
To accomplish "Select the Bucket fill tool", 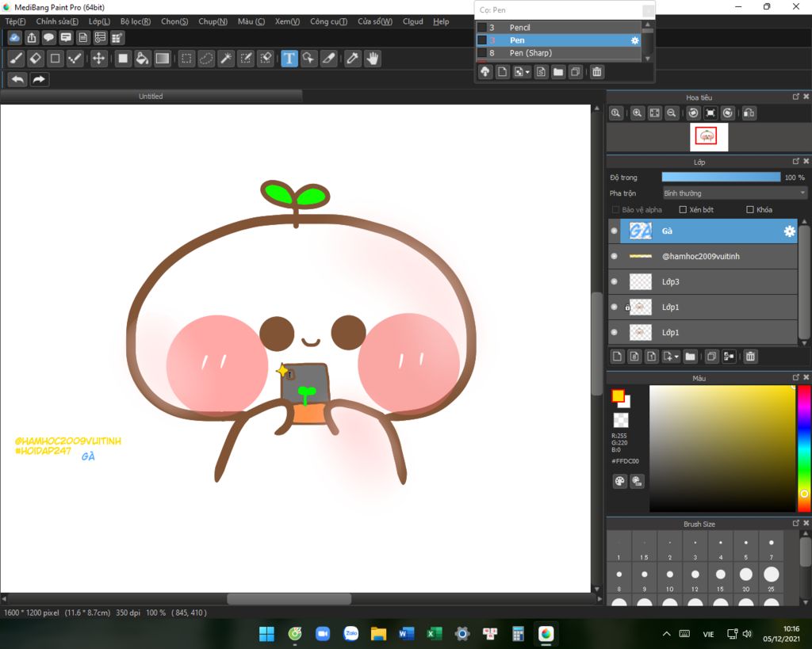I will click(142, 59).
